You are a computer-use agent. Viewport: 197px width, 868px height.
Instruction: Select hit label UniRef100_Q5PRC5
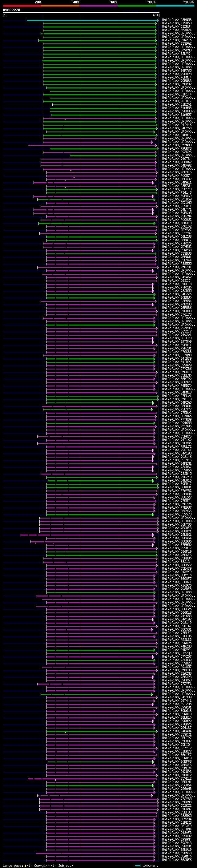pyautogui.click(x=177, y=436)
